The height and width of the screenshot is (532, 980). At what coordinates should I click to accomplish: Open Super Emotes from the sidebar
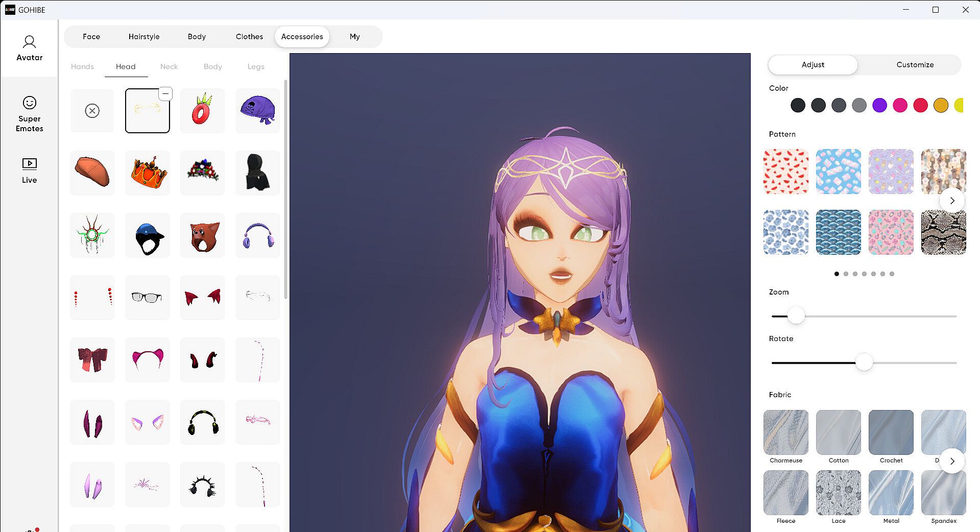coord(29,114)
